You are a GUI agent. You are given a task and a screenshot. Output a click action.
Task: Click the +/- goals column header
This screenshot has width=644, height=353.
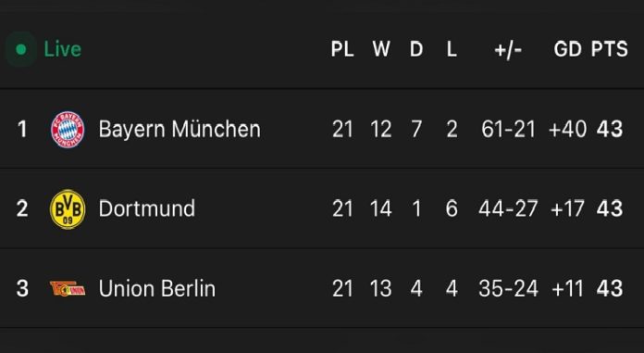(x=508, y=50)
